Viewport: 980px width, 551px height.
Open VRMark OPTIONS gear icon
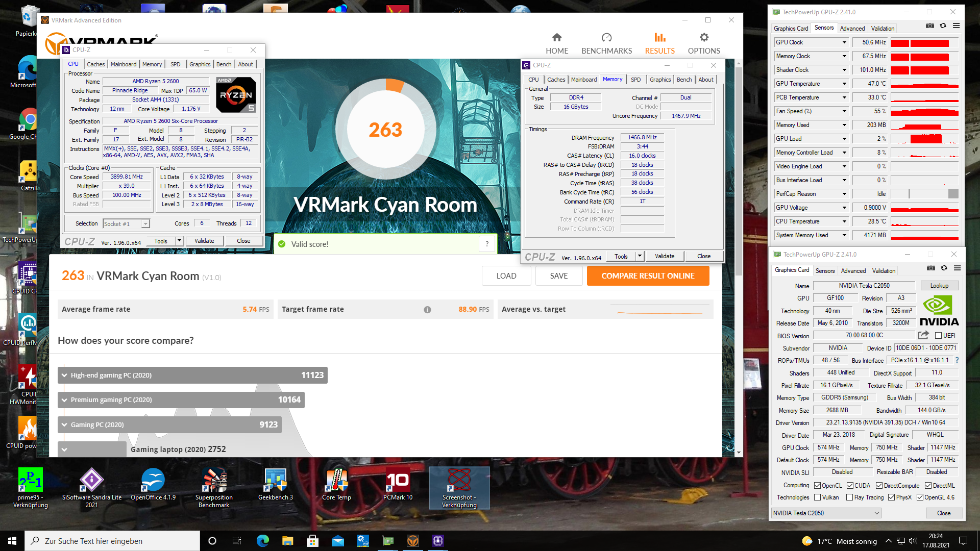(704, 37)
